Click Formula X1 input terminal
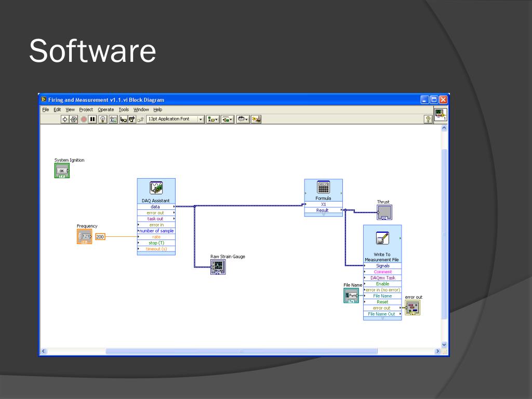Viewport: 532px width, 399px height. [323, 204]
